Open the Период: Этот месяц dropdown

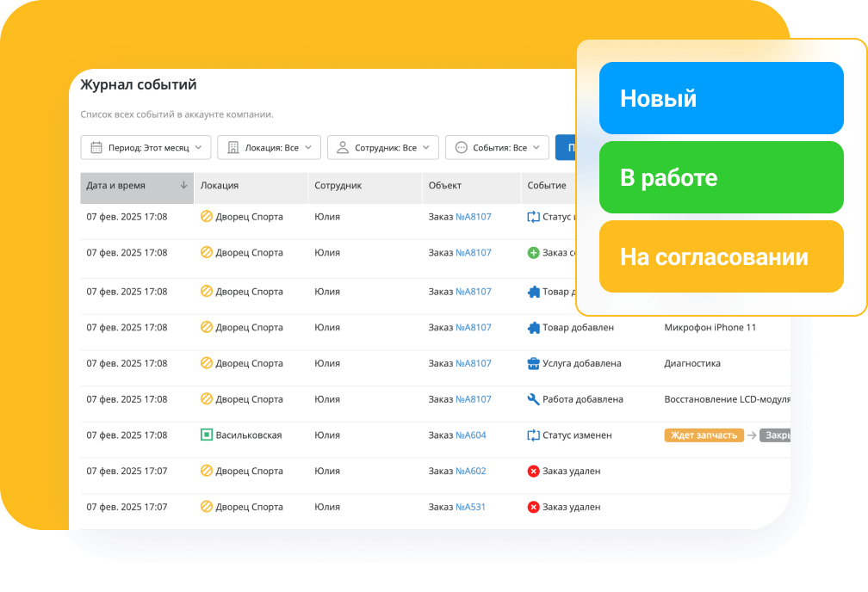(x=146, y=147)
